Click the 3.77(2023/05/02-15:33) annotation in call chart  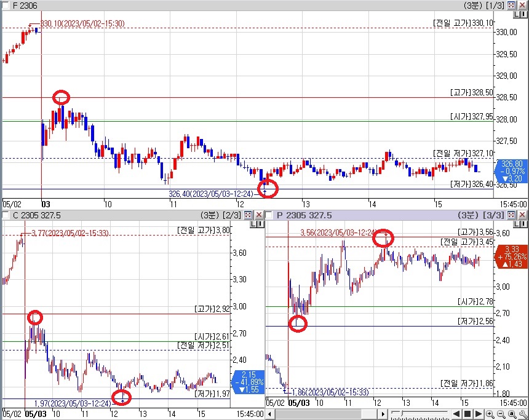tap(70, 233)
